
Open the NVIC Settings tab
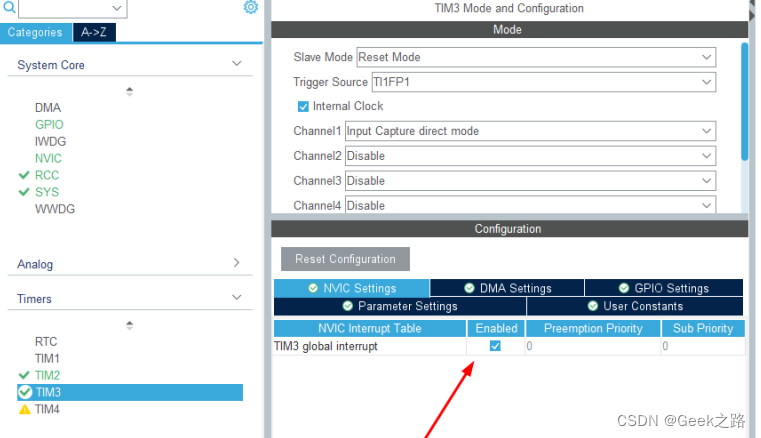(x=352, y=288)
